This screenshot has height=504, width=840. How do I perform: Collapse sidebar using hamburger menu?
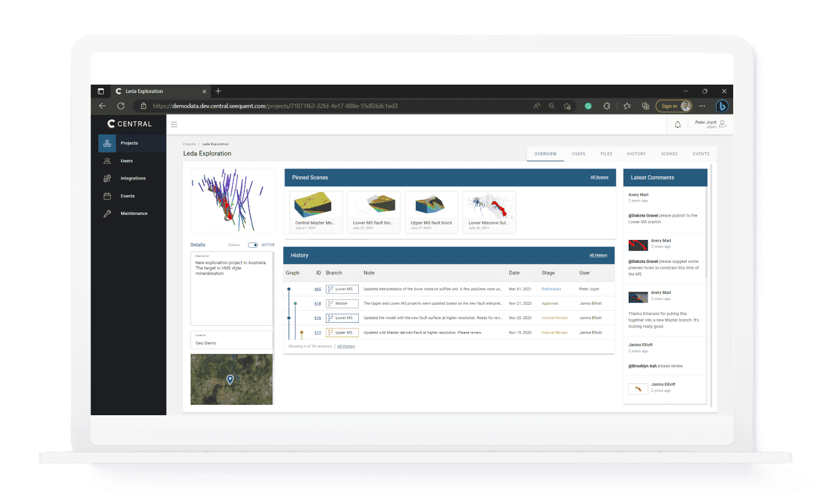coord(174,124)
